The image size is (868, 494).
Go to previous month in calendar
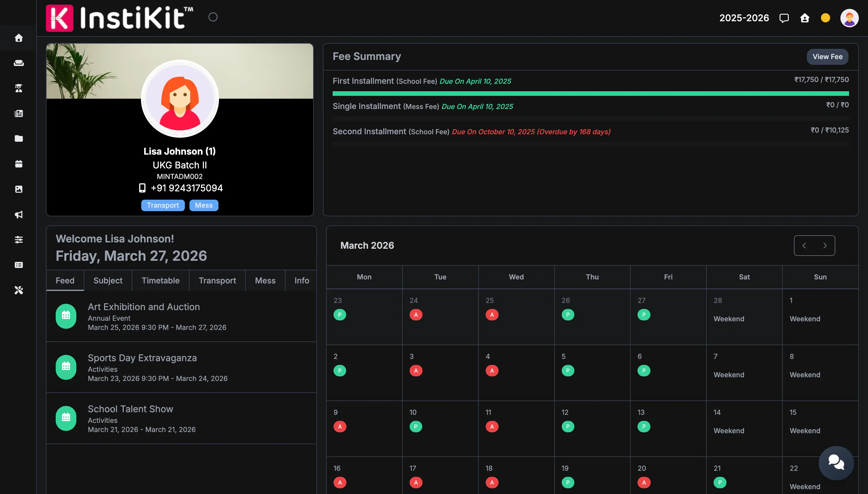tap(804, 245)
